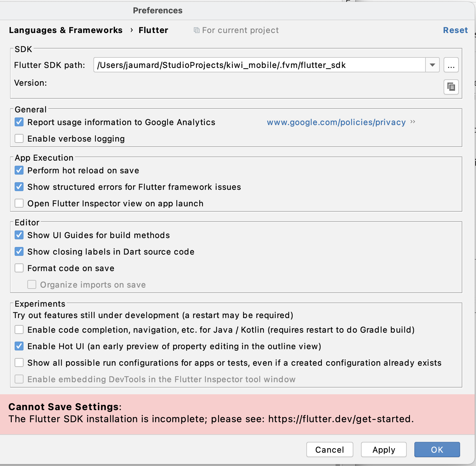Open the flutter.dev get-started link

tap(340, 419)
